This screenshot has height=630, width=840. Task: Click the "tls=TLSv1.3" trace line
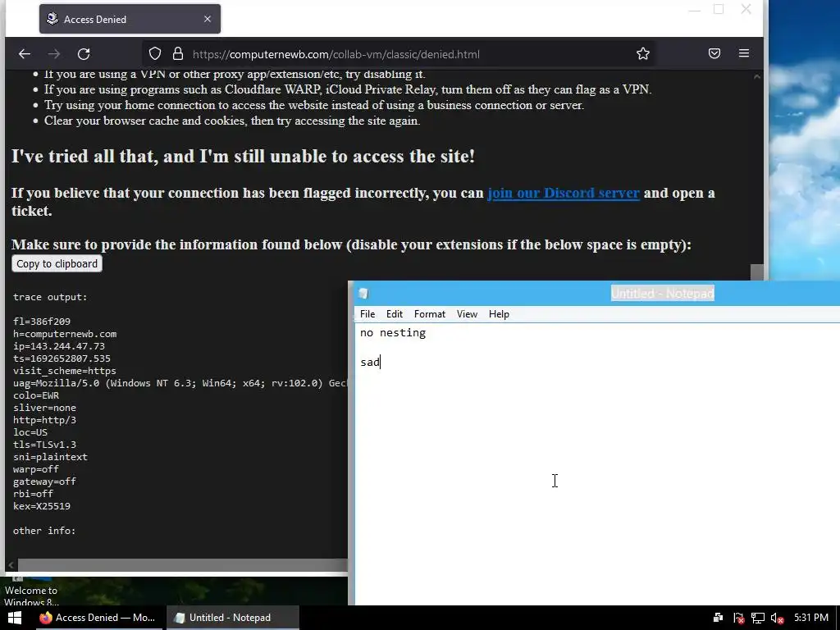pos(44,445)
